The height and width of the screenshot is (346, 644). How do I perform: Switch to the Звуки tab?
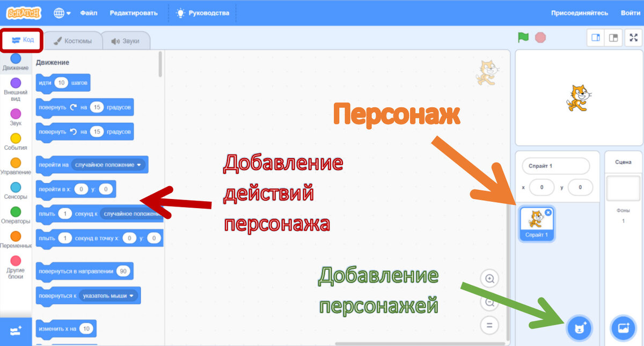point(125,41)
